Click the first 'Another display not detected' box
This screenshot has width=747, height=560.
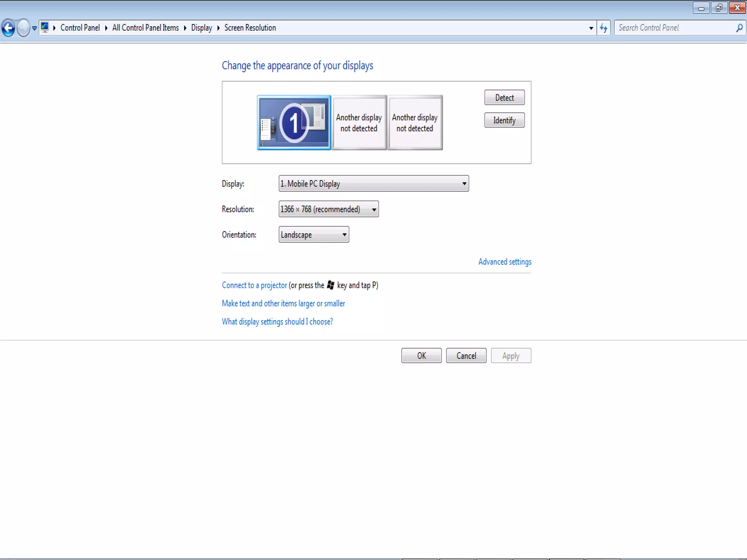359,123
